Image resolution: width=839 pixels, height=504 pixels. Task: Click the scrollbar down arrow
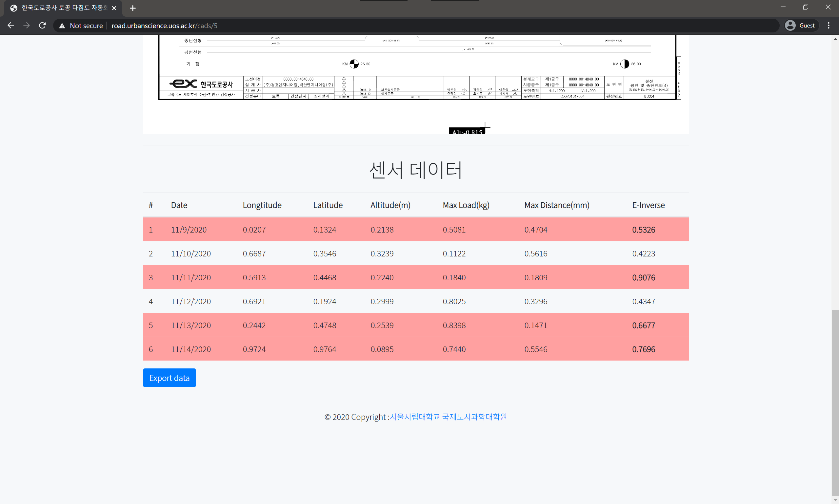[835, 500]
